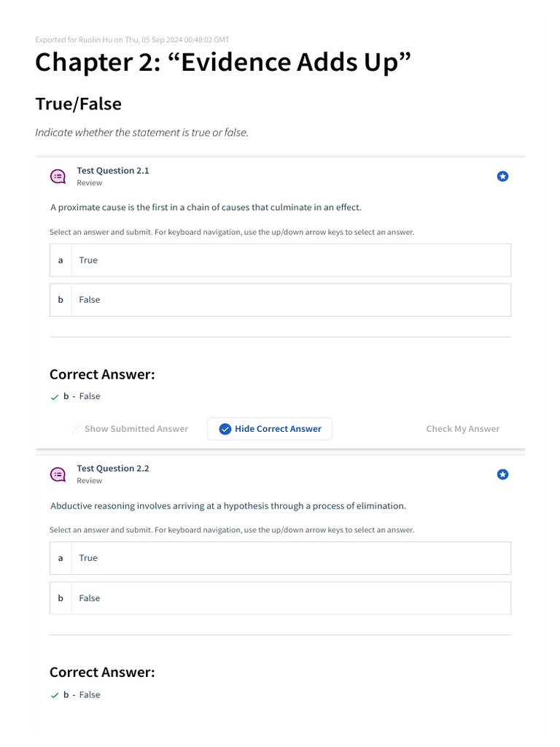The width and height of the screenshot is (560, 747).
Task: Select True for Test Question 2.1
Action: [x=280, y=260]
